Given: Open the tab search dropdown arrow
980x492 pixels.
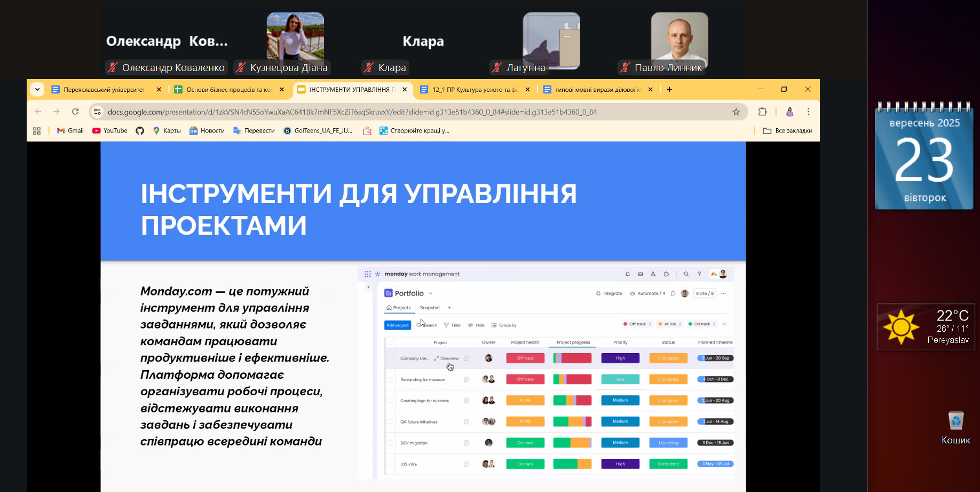Looking at the screenshot, I should click(x=37, y=90).
